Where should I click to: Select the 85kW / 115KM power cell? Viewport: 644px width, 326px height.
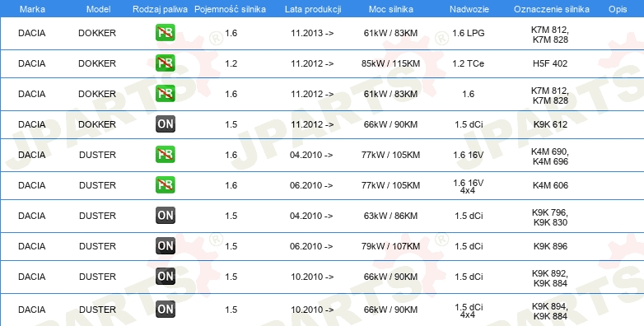click(390, 63)
